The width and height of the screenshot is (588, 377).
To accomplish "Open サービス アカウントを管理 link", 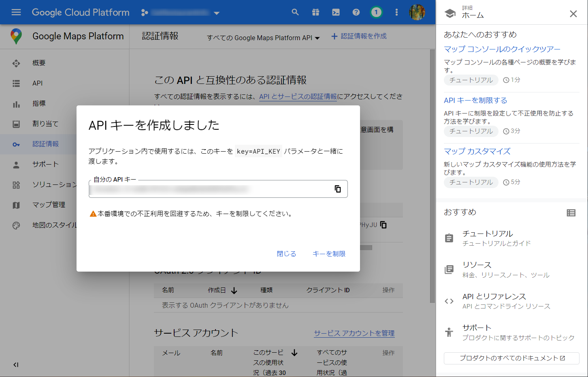I will (354, 333).
